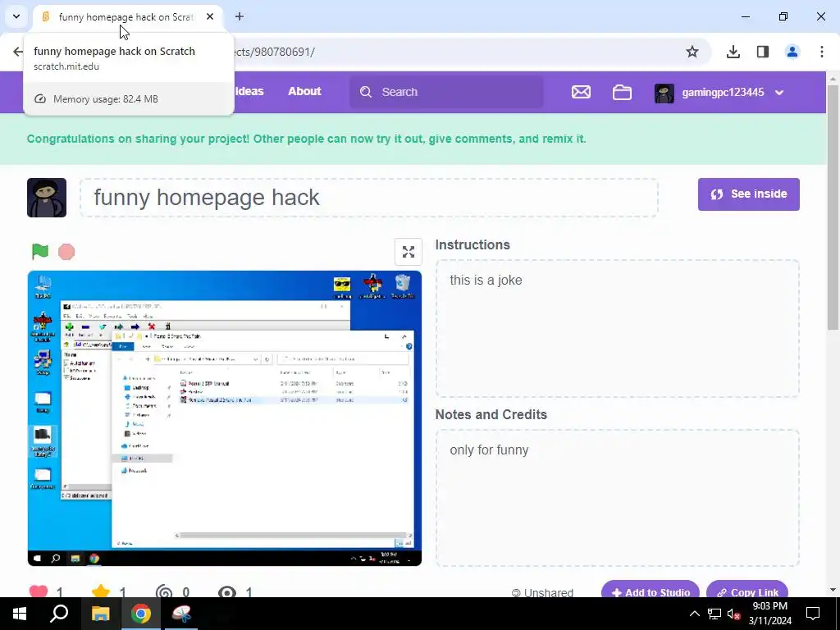Expand the gamingpc123445 account dropdown arrow
The width and height of the screenshot is (840, 630).
pyautogui.click(x=779, y=93)
